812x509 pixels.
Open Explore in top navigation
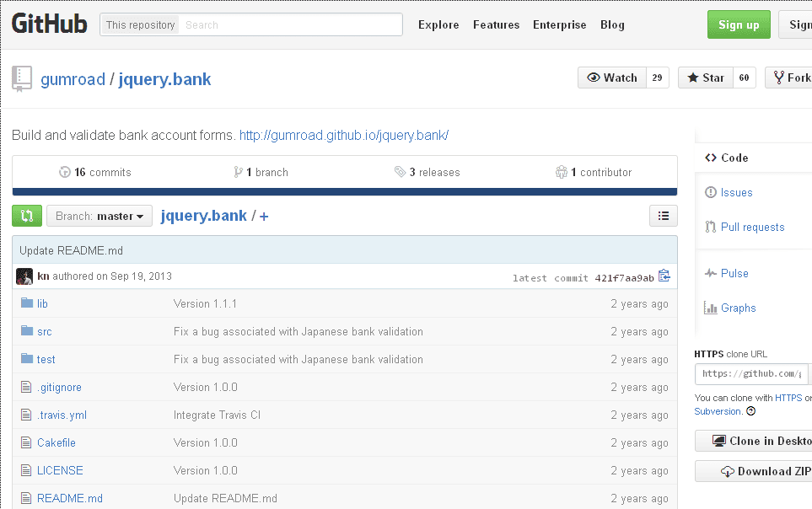click(438, 24)
